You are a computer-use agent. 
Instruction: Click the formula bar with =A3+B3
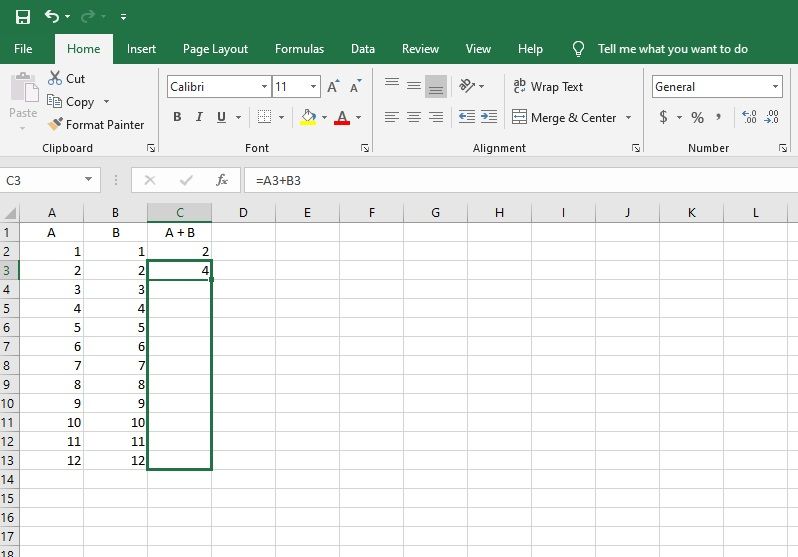tap(521, 180)
